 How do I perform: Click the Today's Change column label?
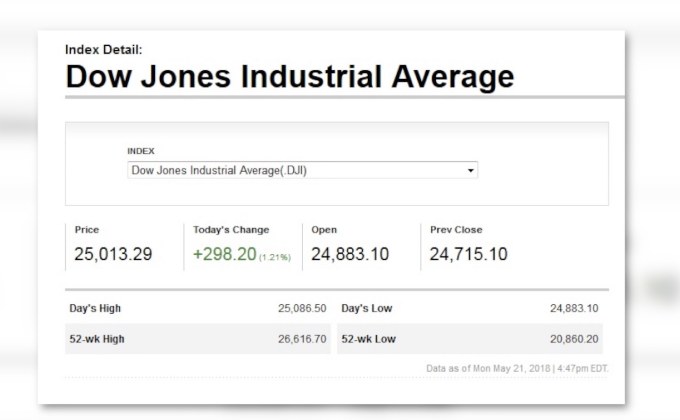coord(231,230)
